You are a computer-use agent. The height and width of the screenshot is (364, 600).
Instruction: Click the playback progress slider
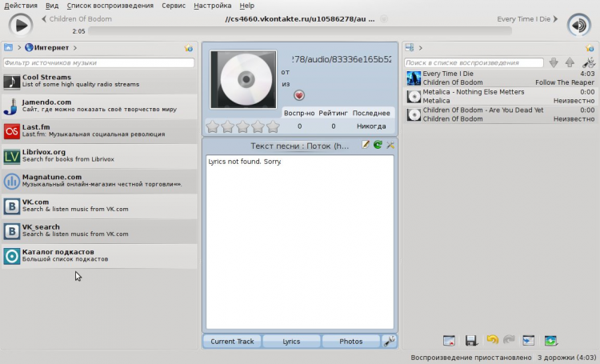[300, 31]
